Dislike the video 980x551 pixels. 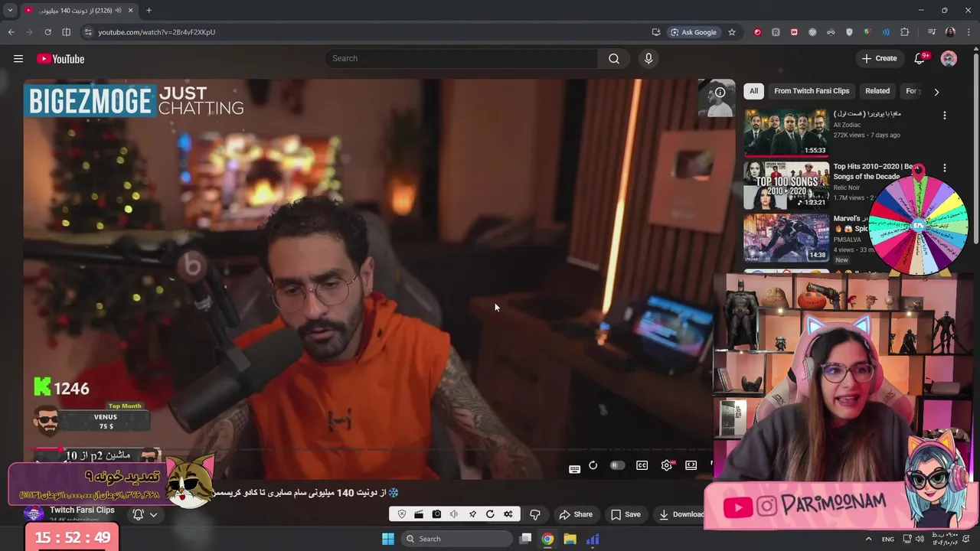pyautogui.click(x=535, y=514)
